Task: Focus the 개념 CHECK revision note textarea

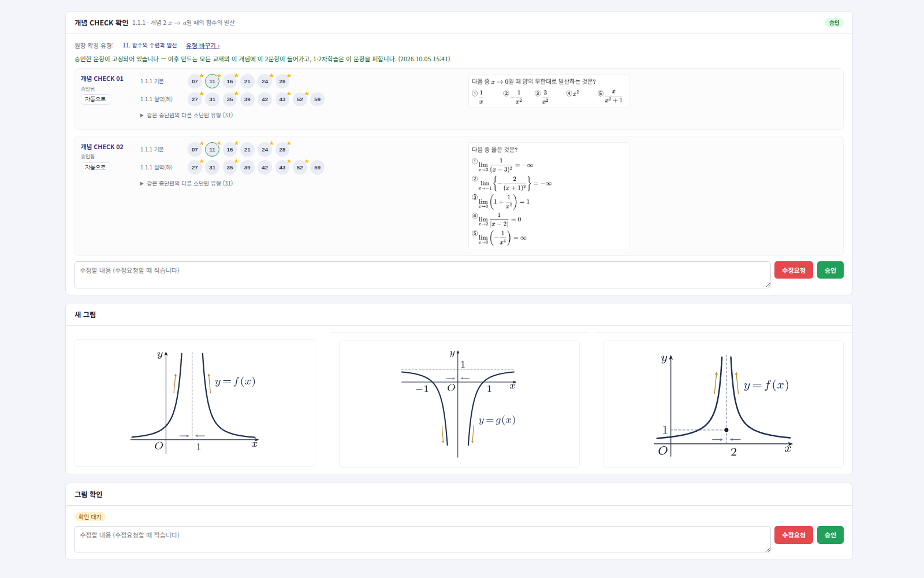Action: (422, 275)
